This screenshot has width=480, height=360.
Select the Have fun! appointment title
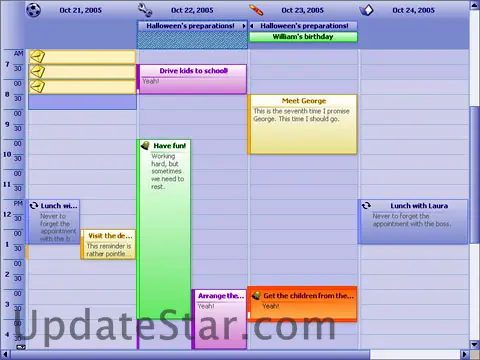click(170, 146)
